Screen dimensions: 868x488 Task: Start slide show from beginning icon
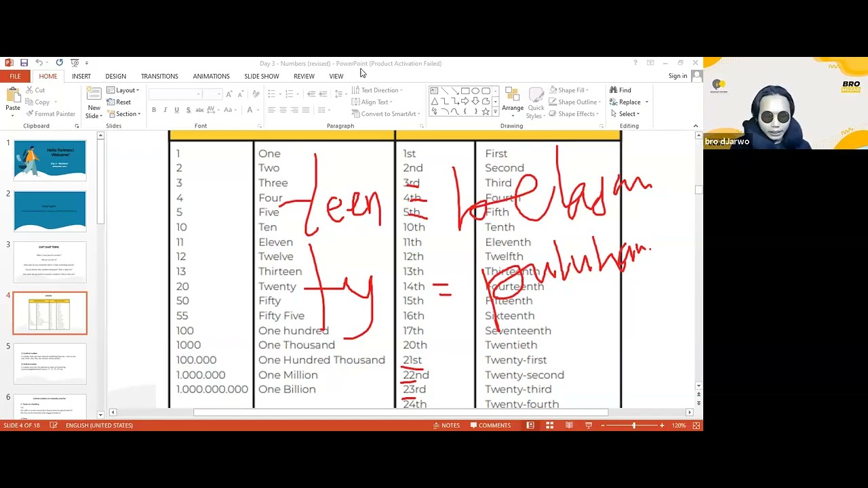[75, 63]
